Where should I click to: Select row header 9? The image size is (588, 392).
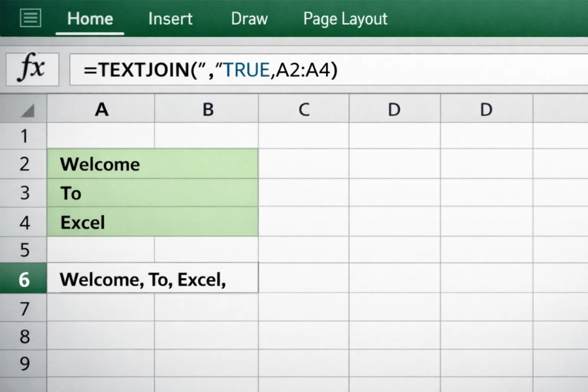tap(24, 364)
